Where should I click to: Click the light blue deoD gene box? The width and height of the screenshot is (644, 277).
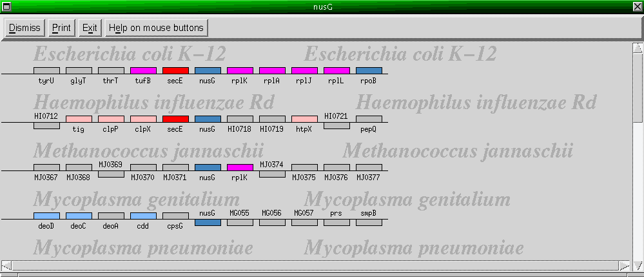point(46,216)
